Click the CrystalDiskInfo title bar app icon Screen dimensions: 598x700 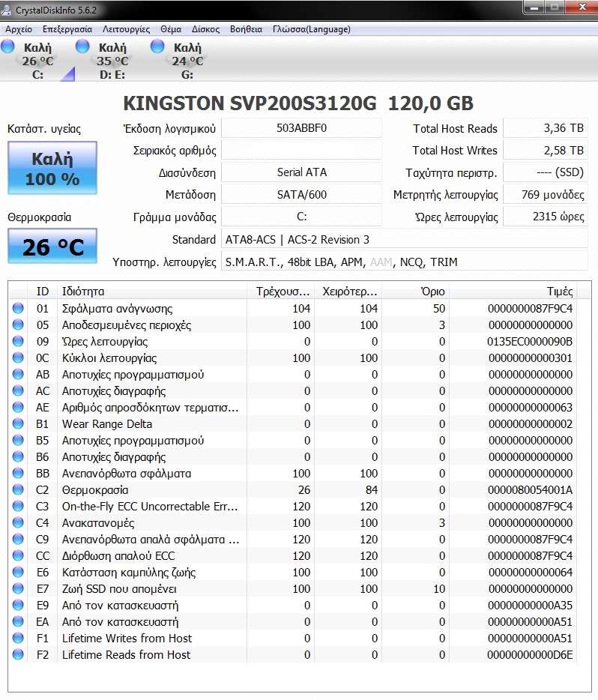7,10
